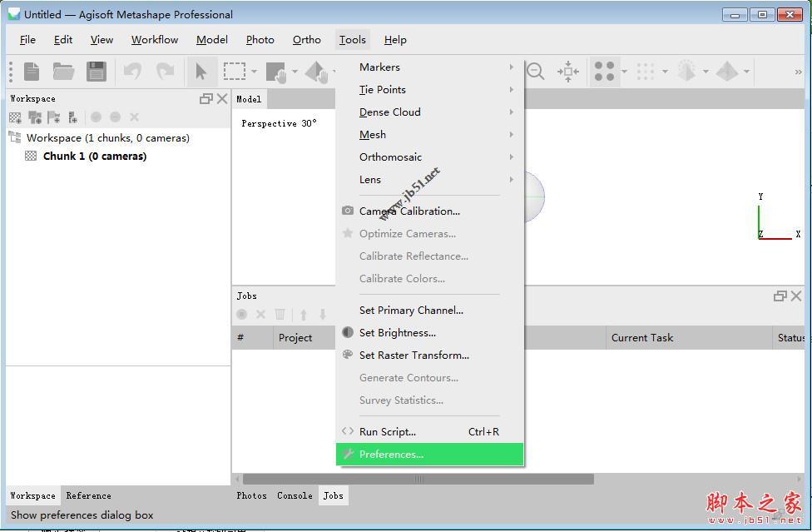Image resolution: width=812 pixels, height=532 pixels.
Task: Choose the Move Region hand tool
Action: 275,72
